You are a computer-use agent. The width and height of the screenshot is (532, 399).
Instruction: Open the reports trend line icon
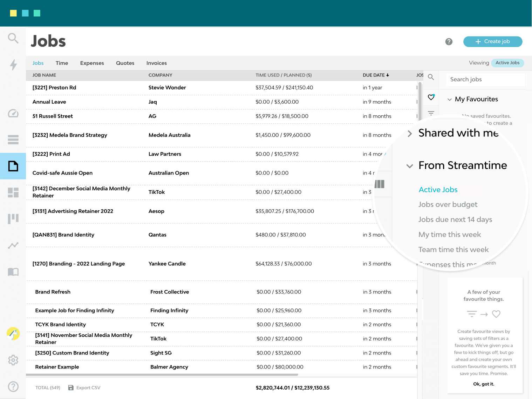[13, 245]
